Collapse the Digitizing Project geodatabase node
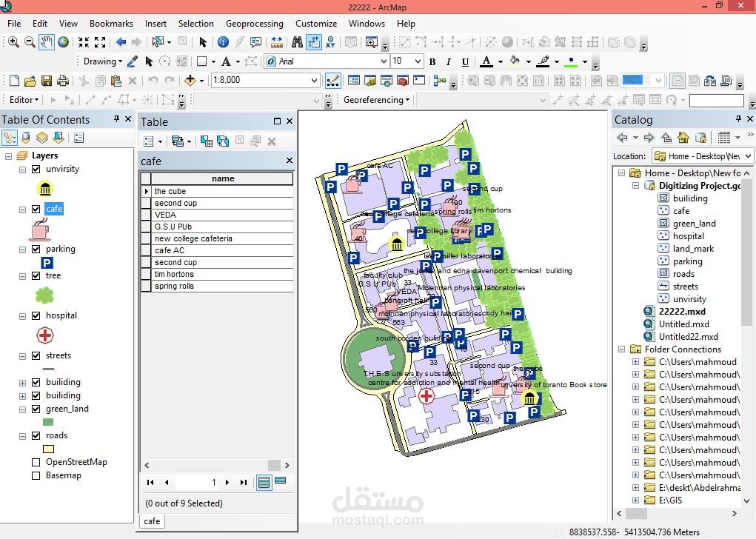This screenshot has width=756, height=539. [x=635, y=186]
